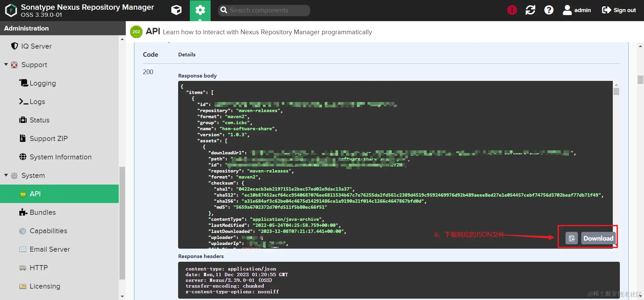Open Email Server settings
This screenshot has height=300, width=644.
[x=50, y=249]
